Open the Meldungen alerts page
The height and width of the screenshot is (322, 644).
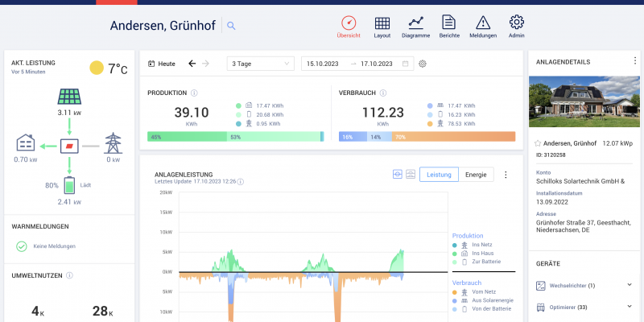(x=483, y=24)
